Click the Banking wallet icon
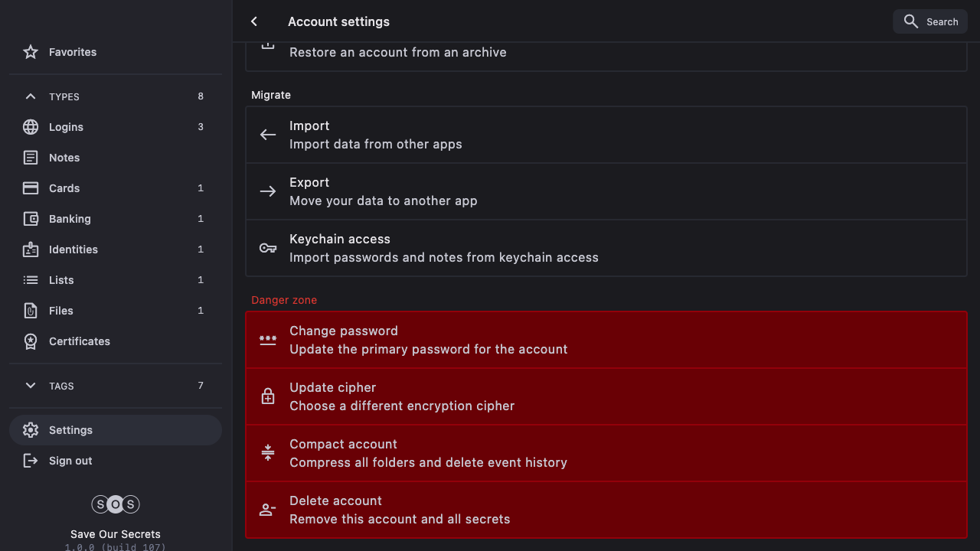This screenshot has height=551, width=980. (31, 219)
